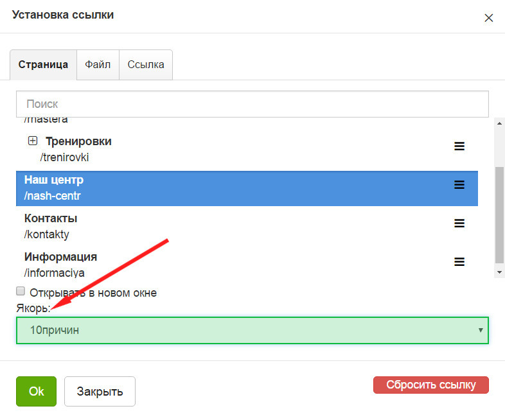Screen dimensions: 505x420
Task: Click the /informaciya path text
Action: [x=55, y=273]
